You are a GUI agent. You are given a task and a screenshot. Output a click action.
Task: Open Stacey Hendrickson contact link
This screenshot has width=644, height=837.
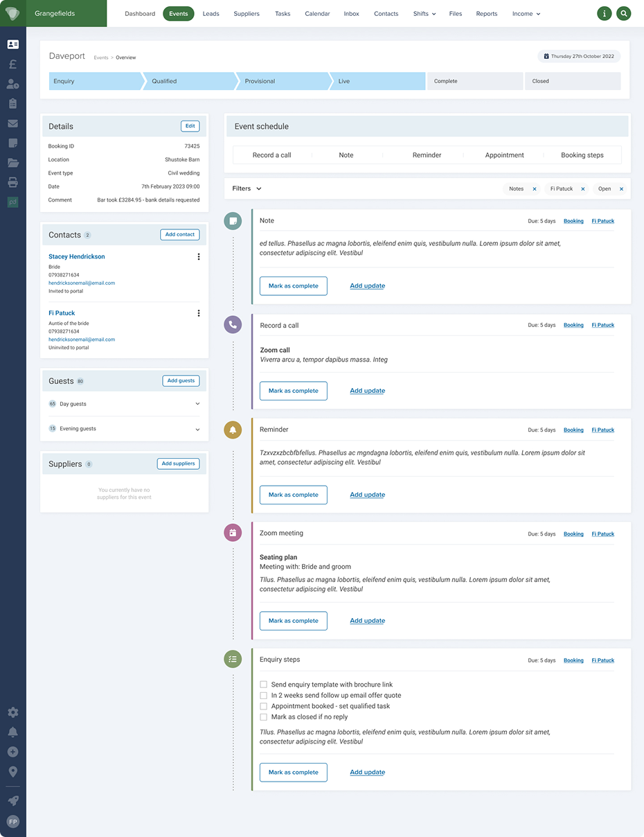[77, 256]
